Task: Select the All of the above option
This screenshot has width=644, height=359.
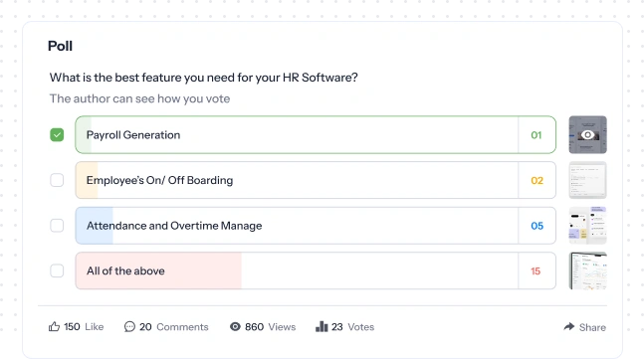Action: pyautogui.click(x=316, y=270)
